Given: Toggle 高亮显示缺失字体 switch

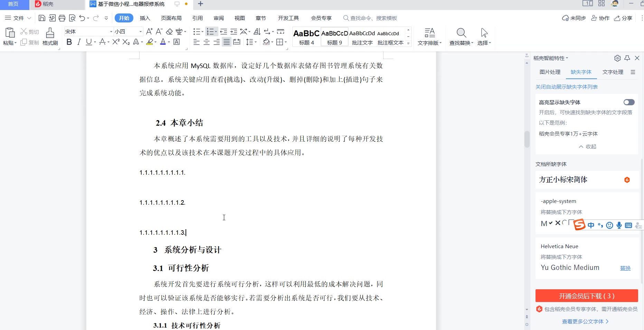Looking at the screenshot, I should (629, 102).
